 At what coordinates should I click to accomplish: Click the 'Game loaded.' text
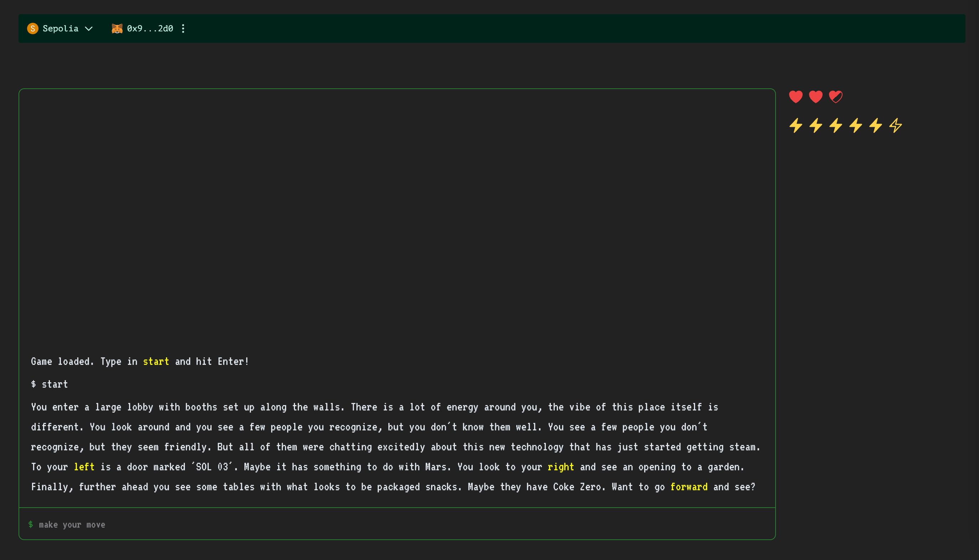click(62, 362)
